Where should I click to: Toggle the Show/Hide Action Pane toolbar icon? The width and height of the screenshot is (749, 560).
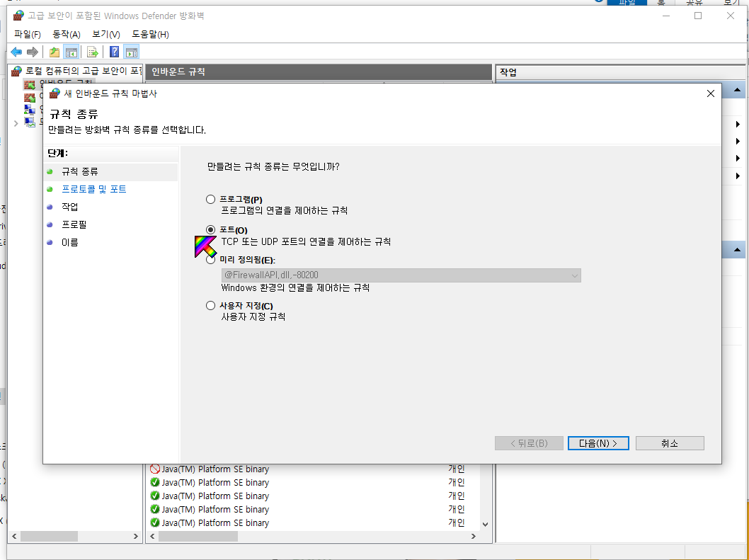click(x=132, y=52)
